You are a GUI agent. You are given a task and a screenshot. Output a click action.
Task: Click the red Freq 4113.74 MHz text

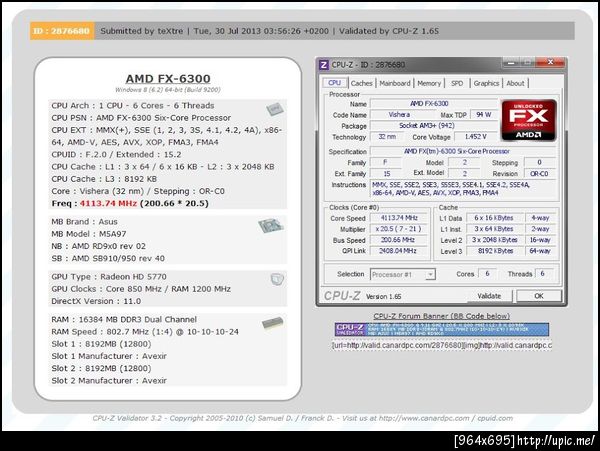click(108, 204)
